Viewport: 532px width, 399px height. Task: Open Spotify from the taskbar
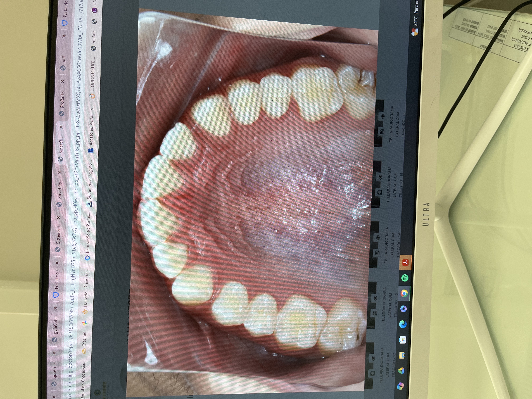click(x=405, y=278)
